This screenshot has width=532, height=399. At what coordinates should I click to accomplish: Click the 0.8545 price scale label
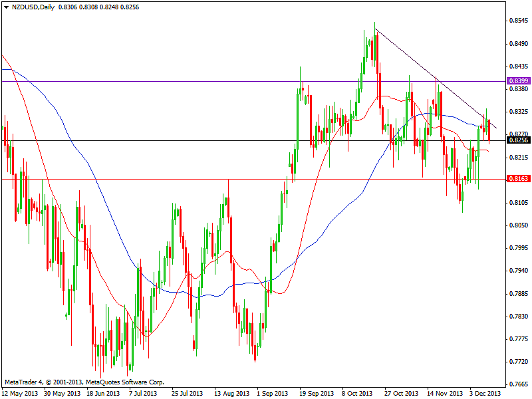pos(517,21)
